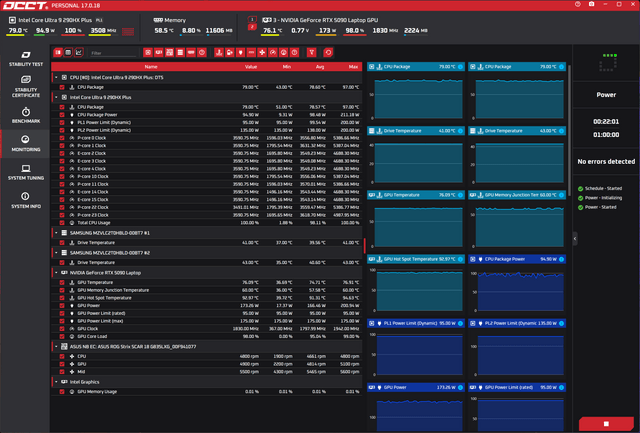This screenshot has width=640, height=433.
Task: Open System Tuning section
Action: (x=26, y=172)
